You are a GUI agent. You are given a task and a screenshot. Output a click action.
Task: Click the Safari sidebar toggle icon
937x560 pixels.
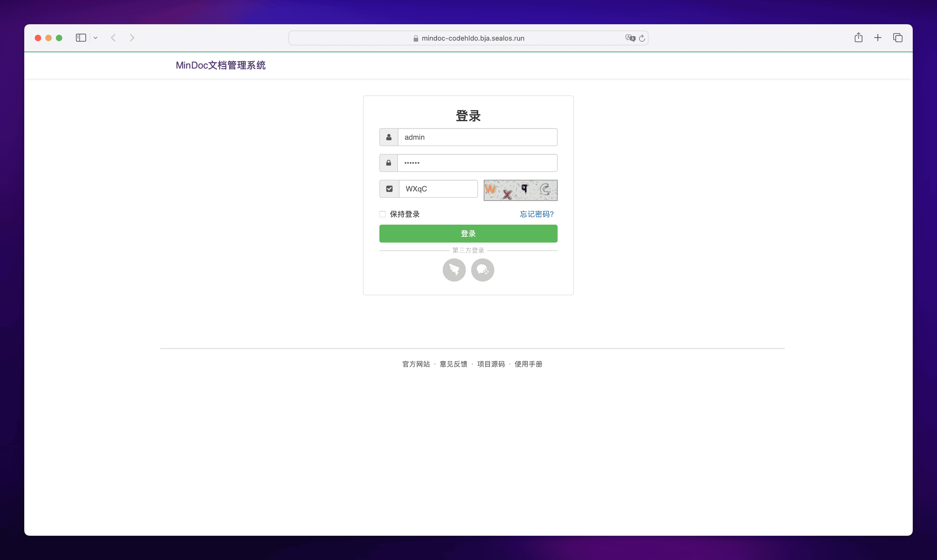pyautogui.click(x=81, y=38)
